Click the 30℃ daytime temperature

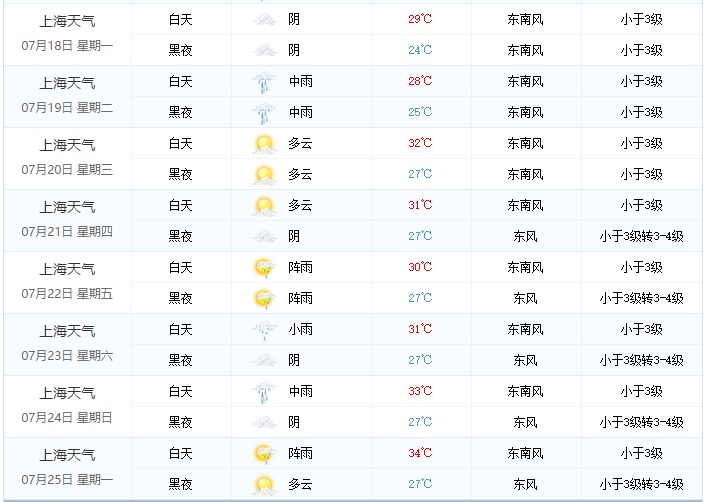420,267
